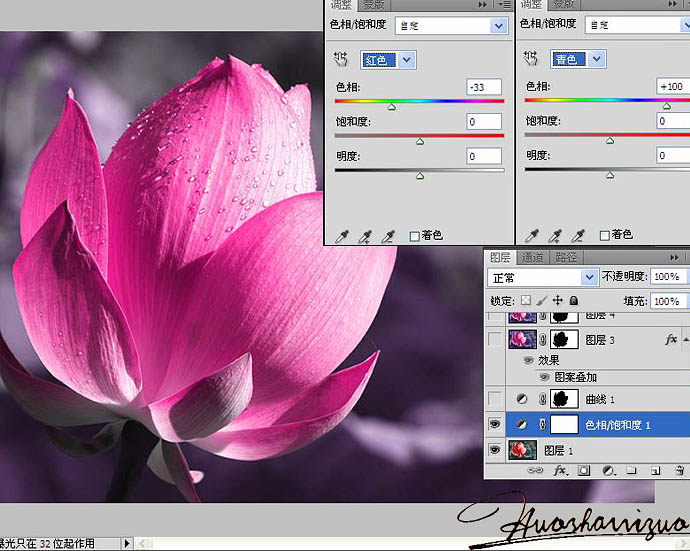690x551 pixels.
Task: Click the lock position move icon
Action: (558, 300)
